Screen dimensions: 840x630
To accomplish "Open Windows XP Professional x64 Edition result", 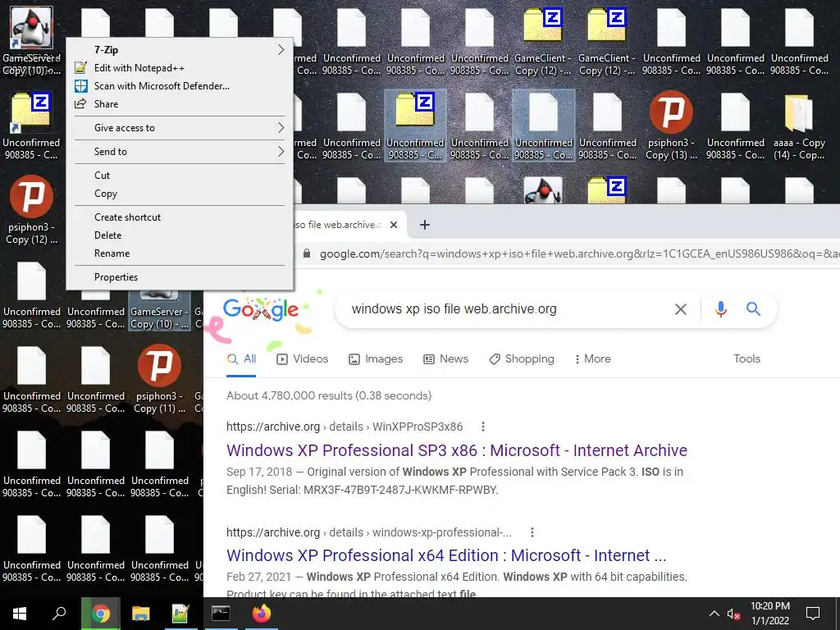I will coord(446,555).
